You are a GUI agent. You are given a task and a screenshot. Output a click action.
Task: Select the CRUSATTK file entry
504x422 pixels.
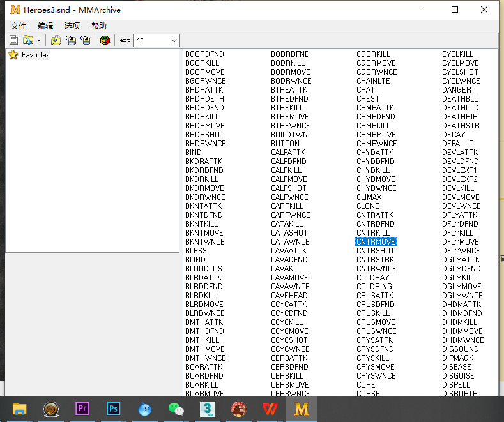pyautogui.click(x=375, y=295)
